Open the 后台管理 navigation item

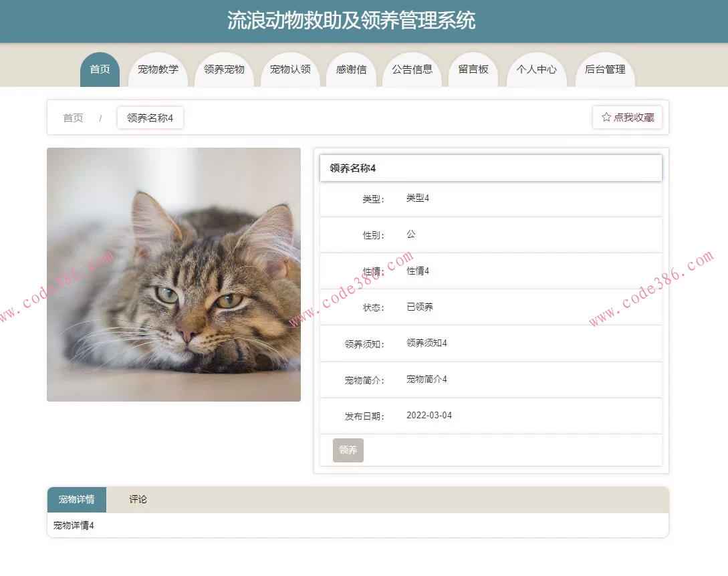(x=604, y=68)
